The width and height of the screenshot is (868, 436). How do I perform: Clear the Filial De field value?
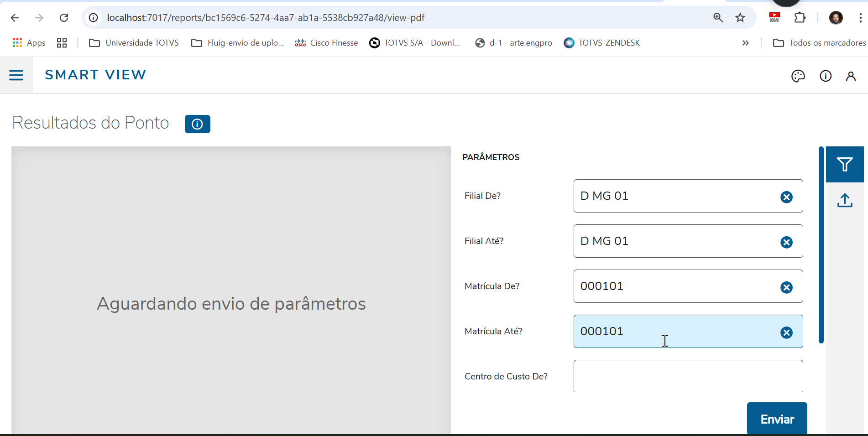(786, 197)
